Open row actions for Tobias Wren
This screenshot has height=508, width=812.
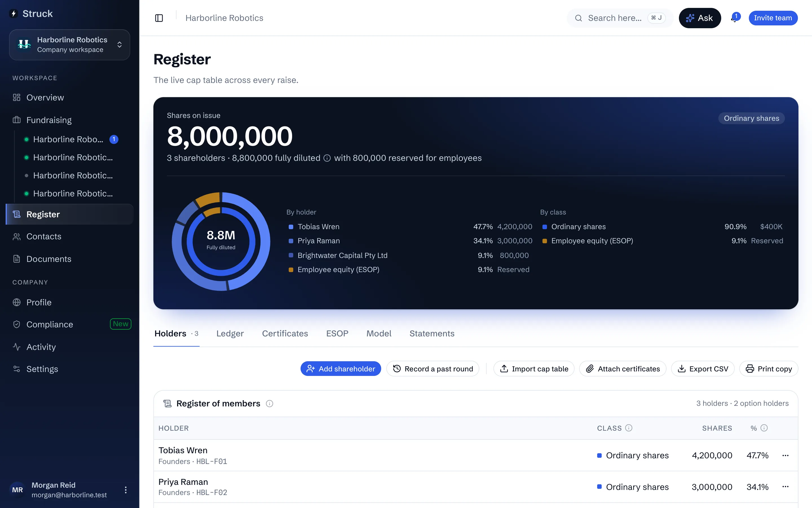tap(785, 456)
